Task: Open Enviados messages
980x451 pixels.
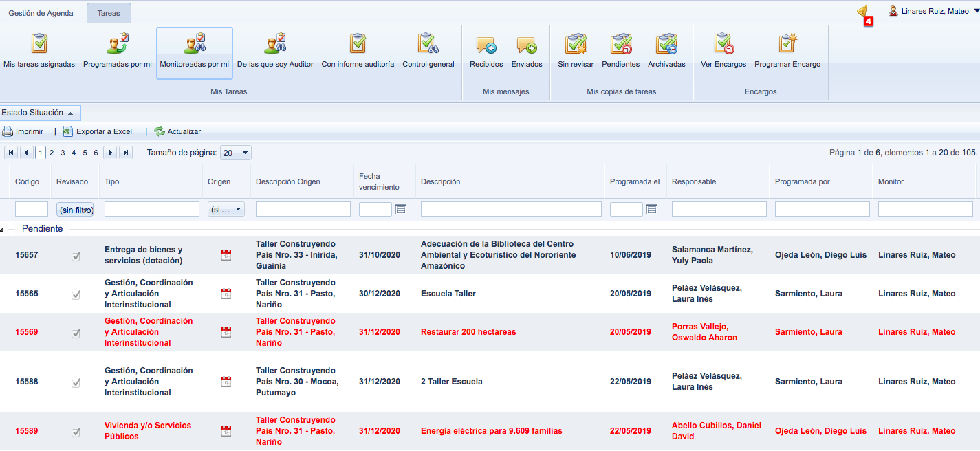Action: tap(527, 53)
